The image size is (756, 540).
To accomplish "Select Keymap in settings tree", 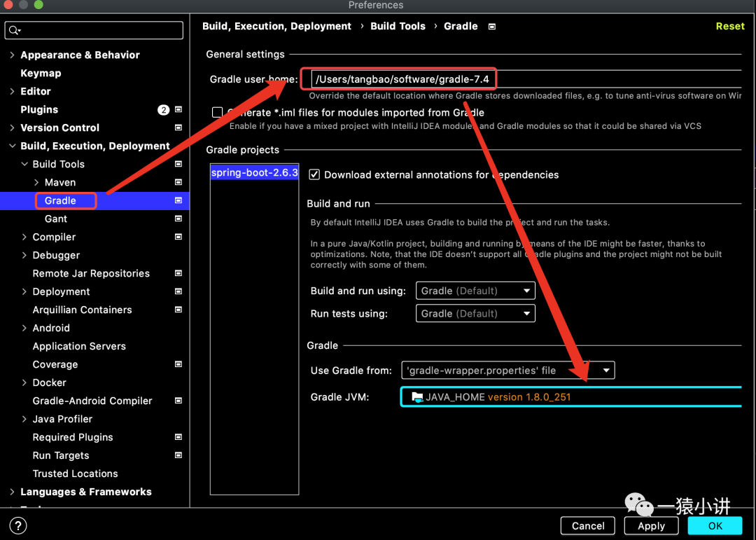I will click(41, 74).
